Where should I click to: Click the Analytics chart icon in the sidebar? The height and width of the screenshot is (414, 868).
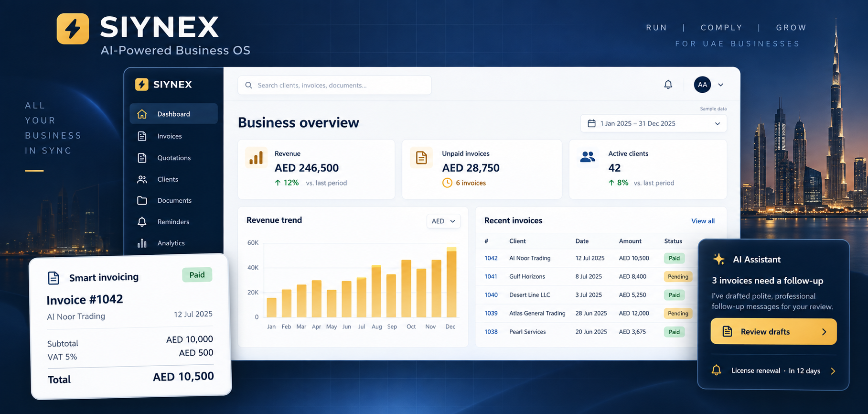tap(142, 243)
